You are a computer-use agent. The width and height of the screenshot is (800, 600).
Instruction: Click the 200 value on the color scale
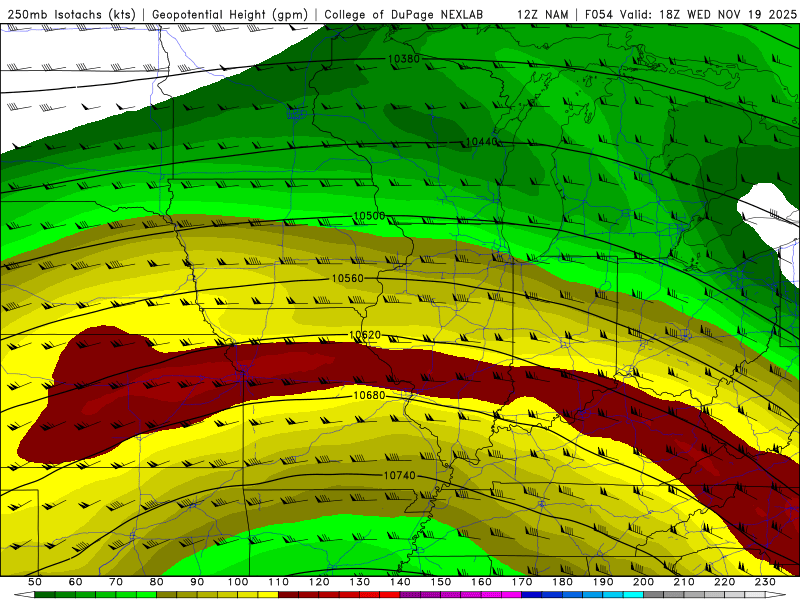pyautogui.click(x=643, y=582)
